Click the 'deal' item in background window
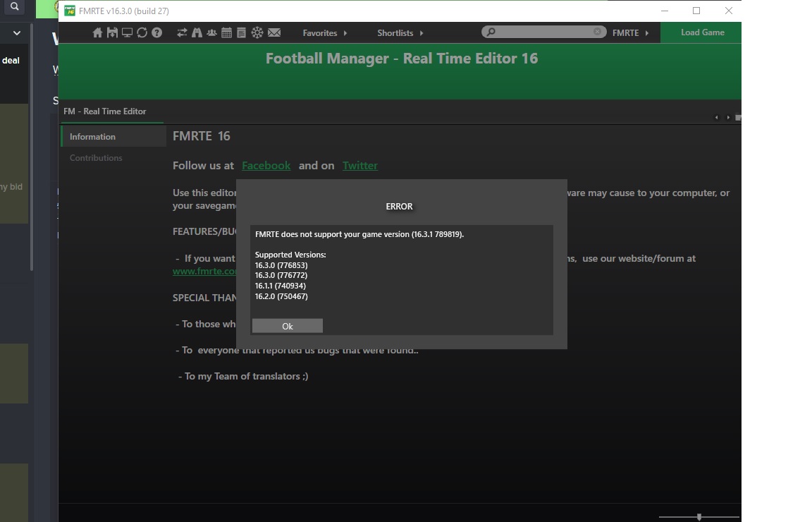The height and width of the screenshot is (522, 812). 11,61
